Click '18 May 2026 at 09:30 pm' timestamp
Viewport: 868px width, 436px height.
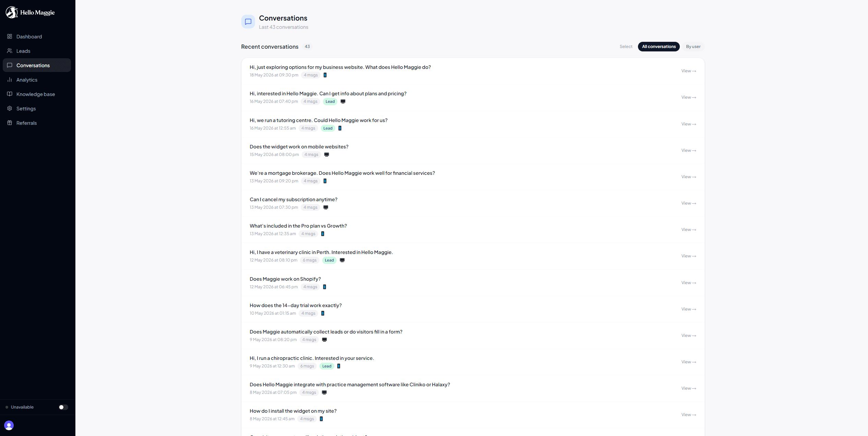click(274, 75)
